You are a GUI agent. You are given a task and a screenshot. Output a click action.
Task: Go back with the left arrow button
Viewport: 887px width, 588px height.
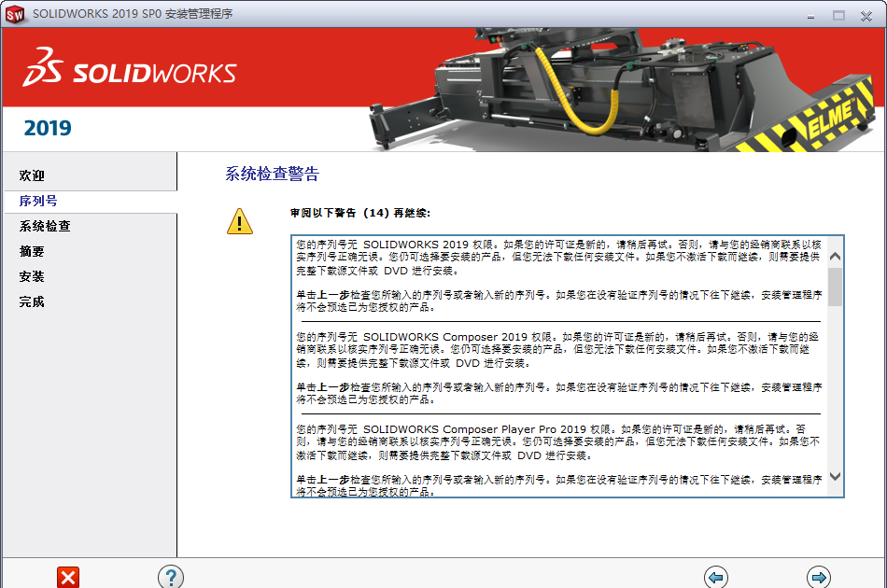[x=715, y=577]
